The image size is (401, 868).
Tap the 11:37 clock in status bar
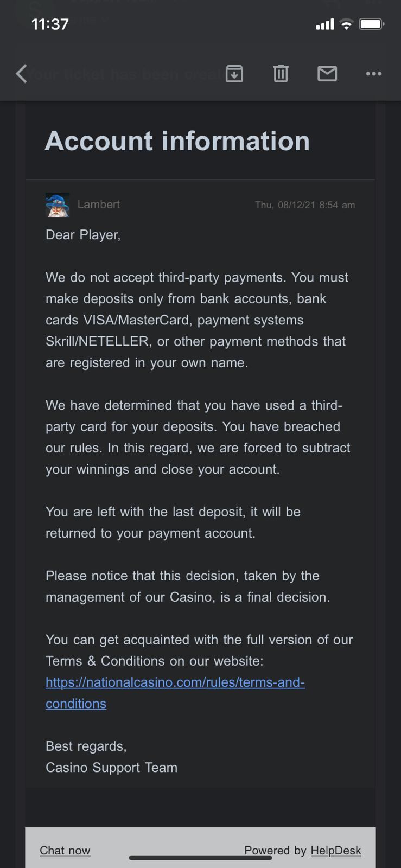[50, 24]
